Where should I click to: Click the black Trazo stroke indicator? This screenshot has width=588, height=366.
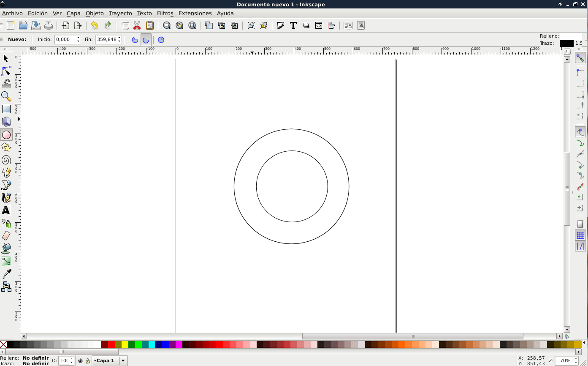point(566,43)
